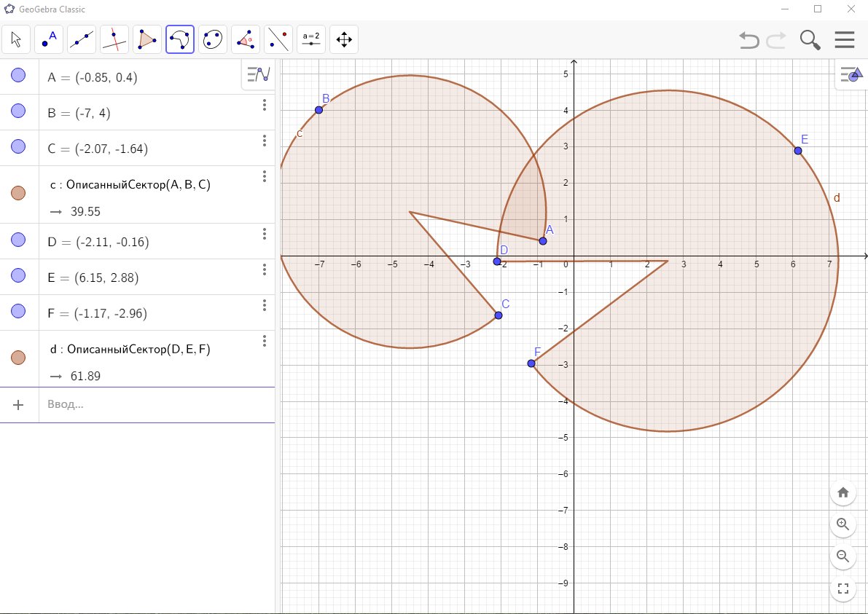Toggle visibility of point A
The width and height of the screenshot is (868, 614).
[19, 75]
